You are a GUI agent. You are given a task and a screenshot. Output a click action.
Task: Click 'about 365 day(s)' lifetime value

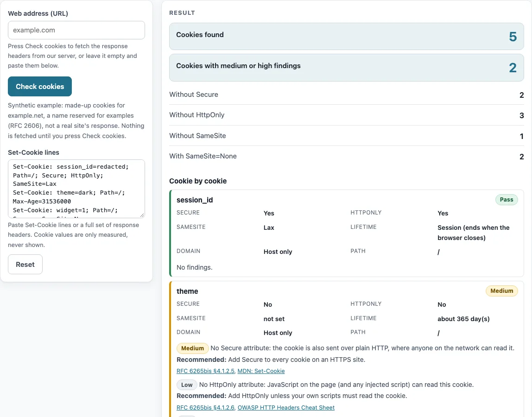(463, 319)
